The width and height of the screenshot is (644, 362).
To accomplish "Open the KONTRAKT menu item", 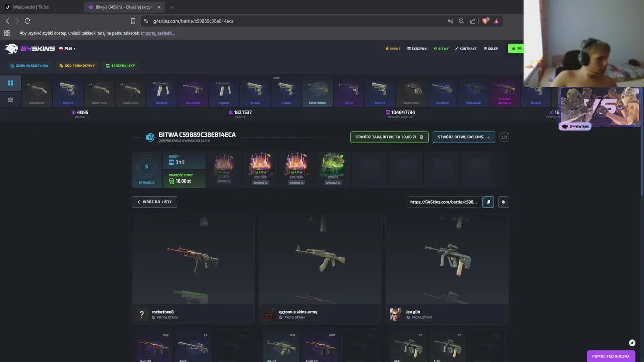I will [466, 49].
